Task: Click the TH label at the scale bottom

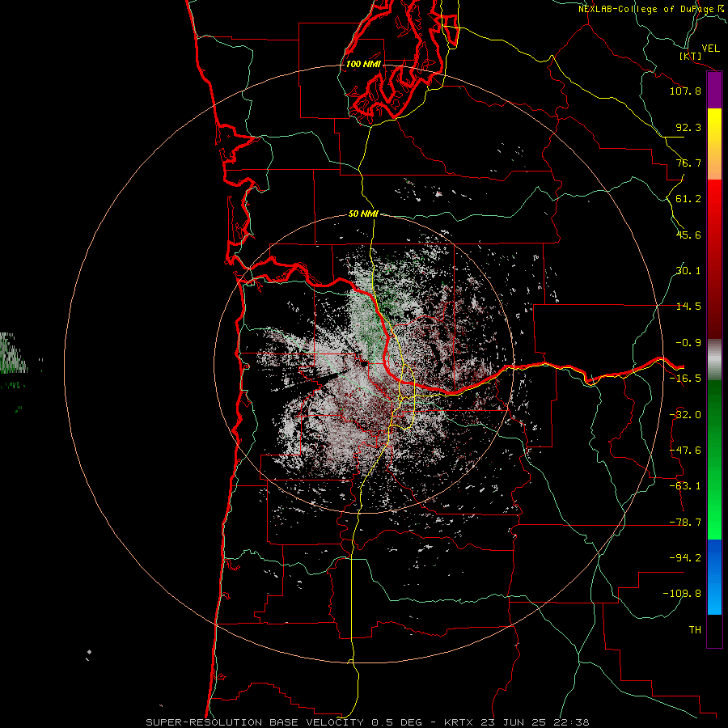Action: coord(695,630)
